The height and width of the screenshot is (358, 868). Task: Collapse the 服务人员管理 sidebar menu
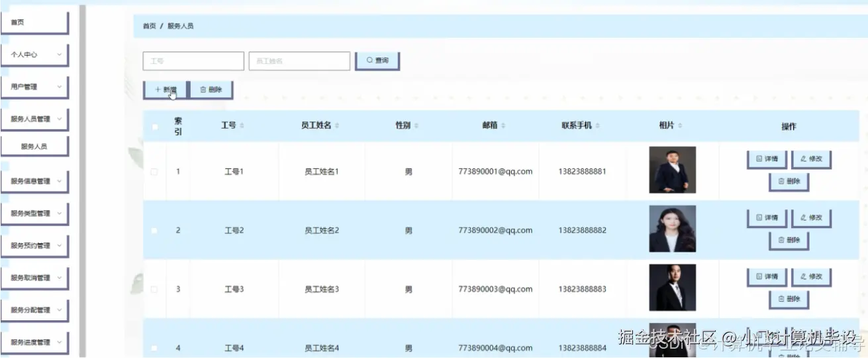click(x=34, y=119)
